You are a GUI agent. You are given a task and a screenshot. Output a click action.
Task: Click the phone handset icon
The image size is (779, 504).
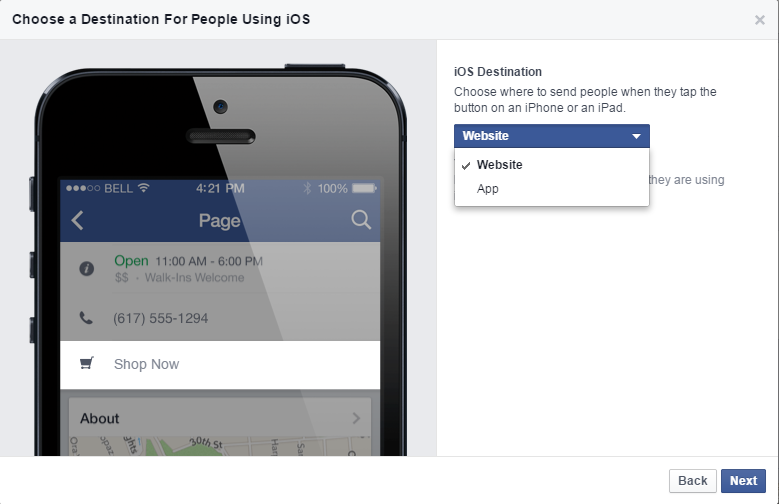[86, 318]
